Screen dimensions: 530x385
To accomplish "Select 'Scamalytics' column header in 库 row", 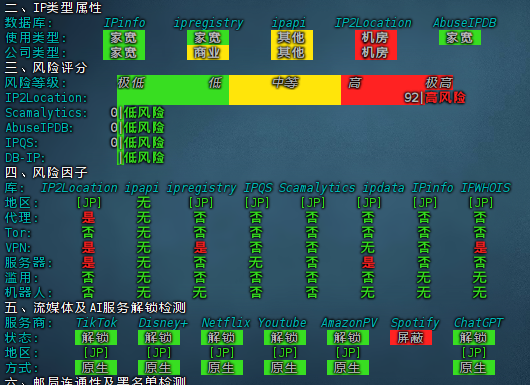I will [x=317, y=188].
